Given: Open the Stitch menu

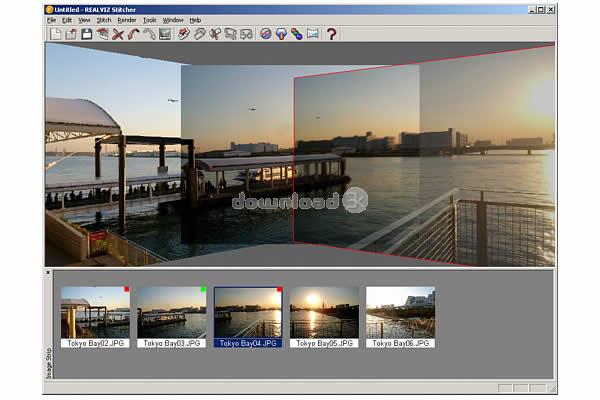Looking at the screenshot, I should pos(104,20).
